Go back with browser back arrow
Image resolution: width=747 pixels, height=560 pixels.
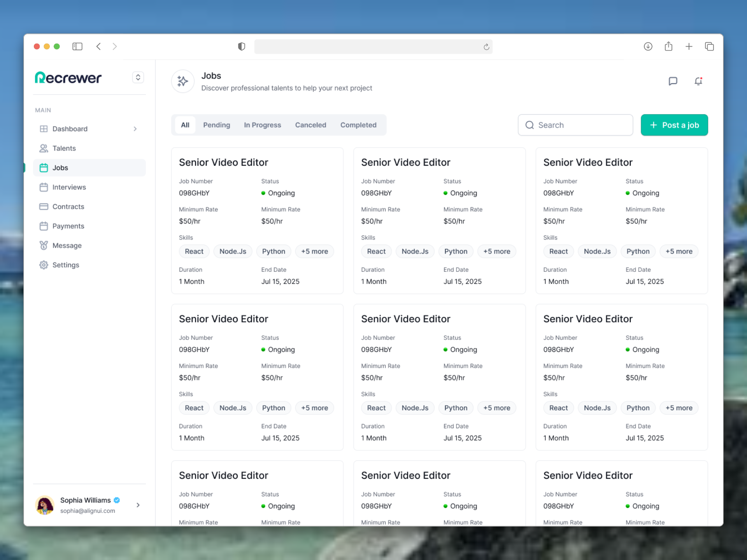pyautogui.click(x=99, y=47)
